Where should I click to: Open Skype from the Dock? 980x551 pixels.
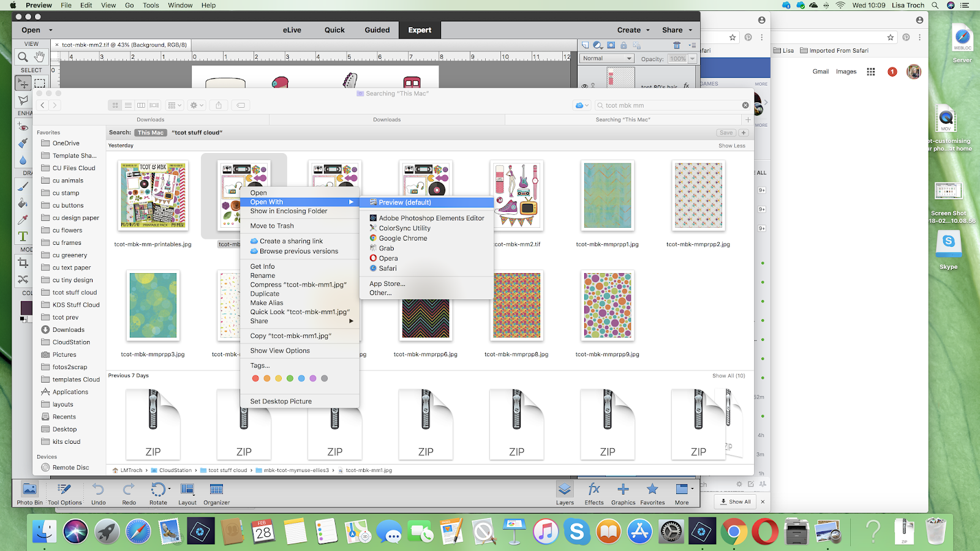click(577, 532)
